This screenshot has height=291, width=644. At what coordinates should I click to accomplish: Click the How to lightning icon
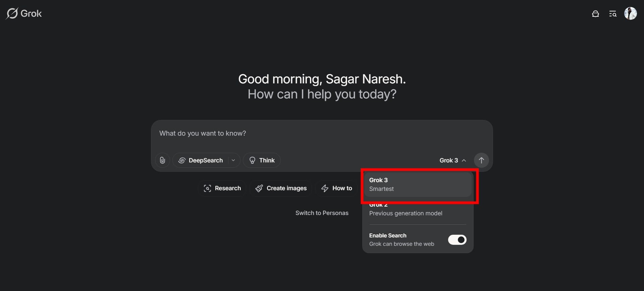[325, 188]
